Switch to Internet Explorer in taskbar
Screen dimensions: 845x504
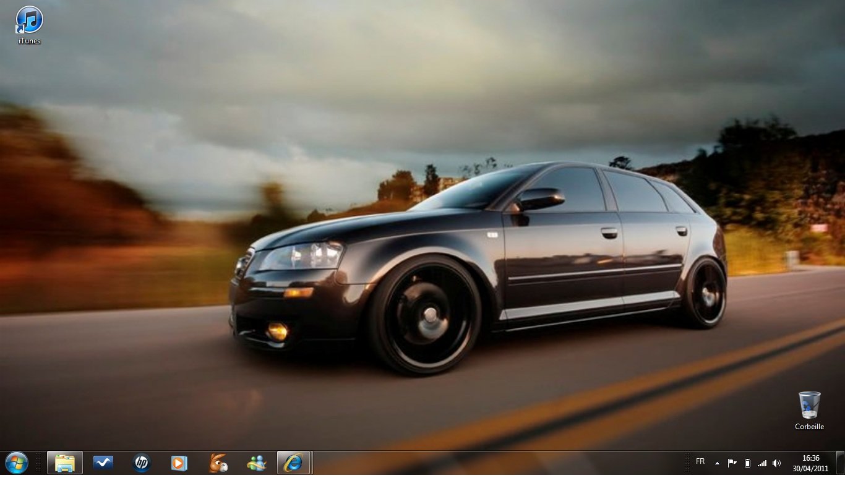click(294, 463)
